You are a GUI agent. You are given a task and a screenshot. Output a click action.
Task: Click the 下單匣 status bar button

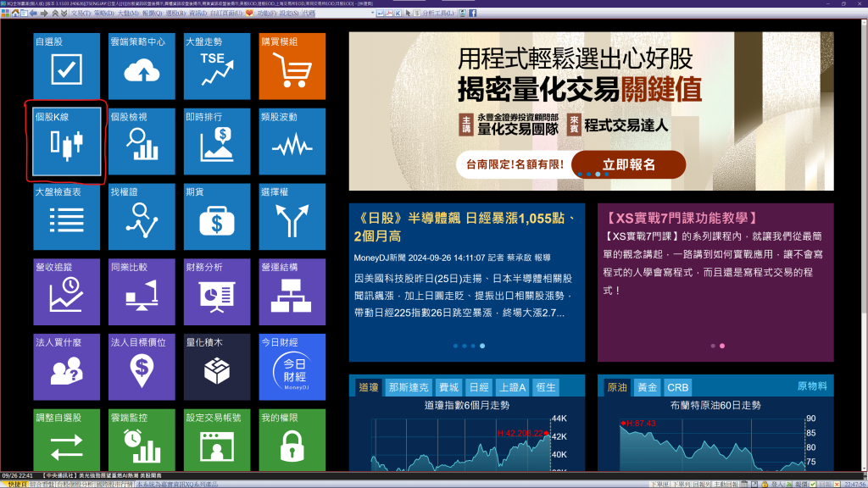point(659,484)
